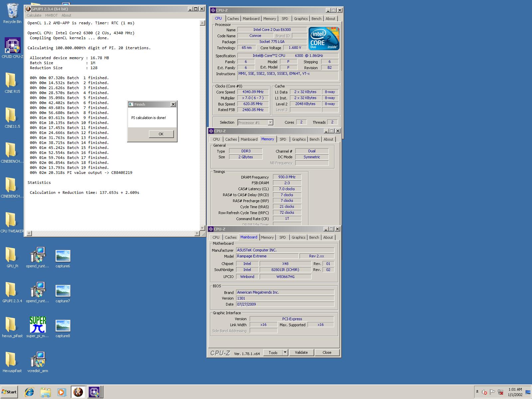Open the Mainboard tab in top CPU-Z window
Image resolution: width=532 pixels, height=399 pixels.
pyautogui.click(x=251, y=19)
